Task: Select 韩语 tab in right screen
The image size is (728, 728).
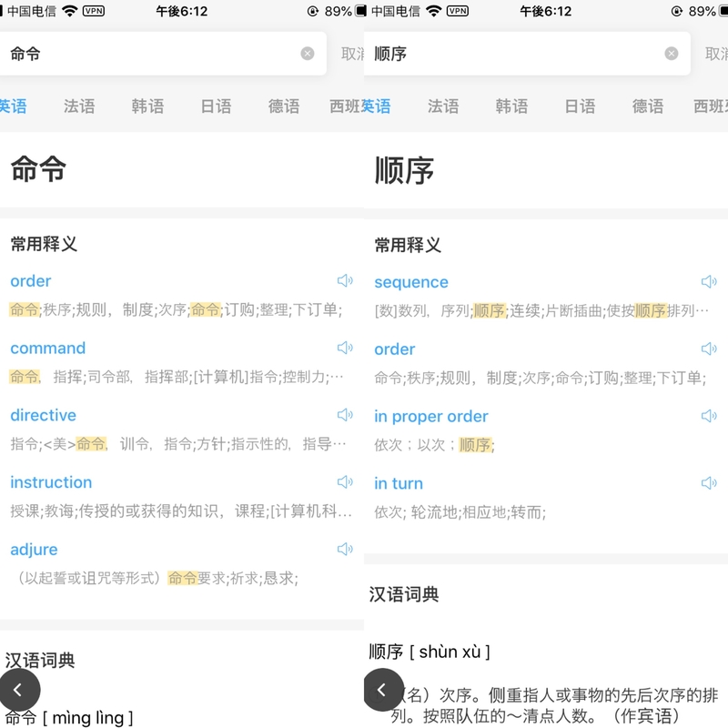Action: pyautogui.click(x=511, y=106)
